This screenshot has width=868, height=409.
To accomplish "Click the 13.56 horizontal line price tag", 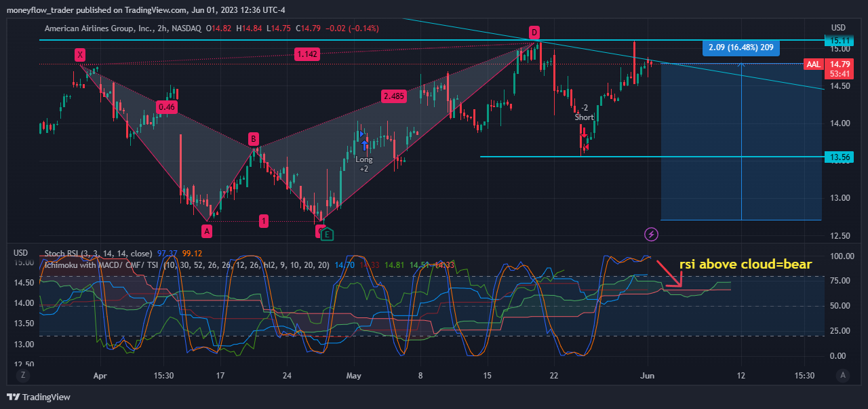I will [x=838, y=157].
